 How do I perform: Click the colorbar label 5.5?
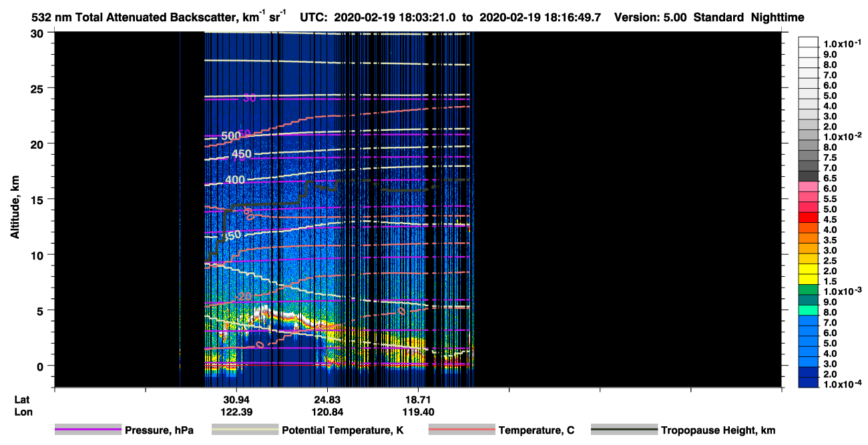829,199
